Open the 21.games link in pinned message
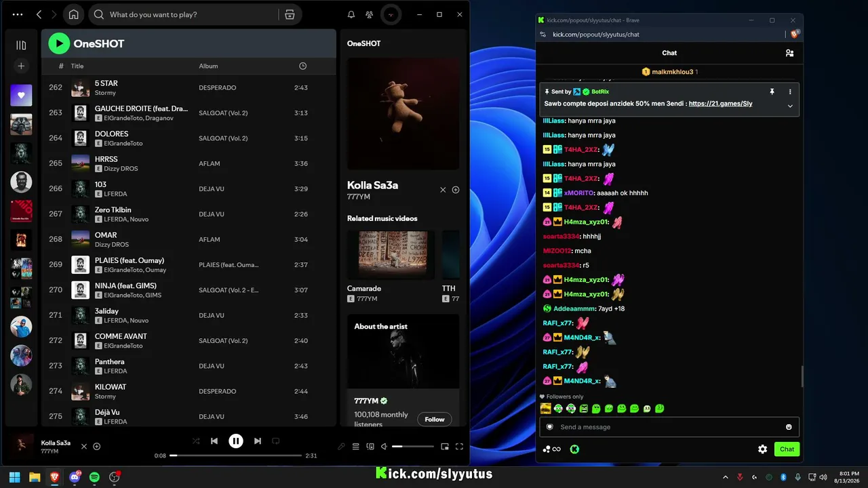The image size is (868, 488). pos(720,104)
